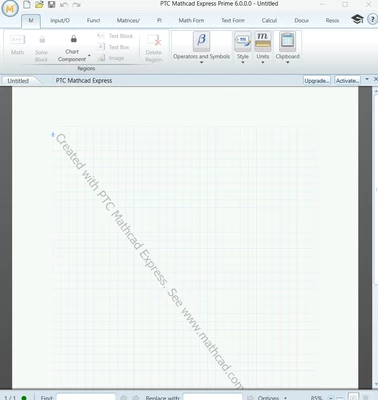Click the find previous arrow
This screenshot has width=378, height=400.
point(124,397)
